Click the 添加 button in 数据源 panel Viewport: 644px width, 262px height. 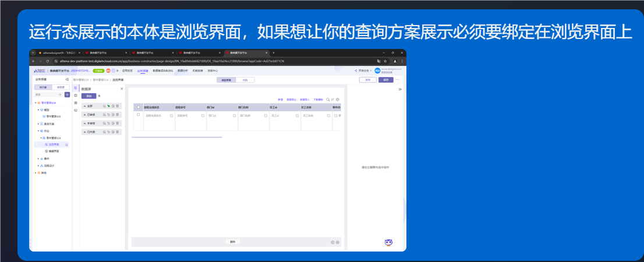89,95
